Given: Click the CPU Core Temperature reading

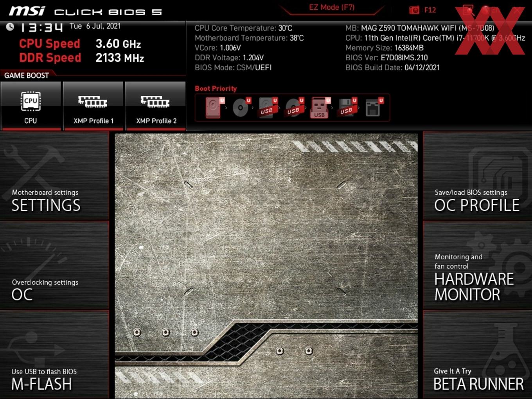Looking at the screenshot, I should [243, 28].
